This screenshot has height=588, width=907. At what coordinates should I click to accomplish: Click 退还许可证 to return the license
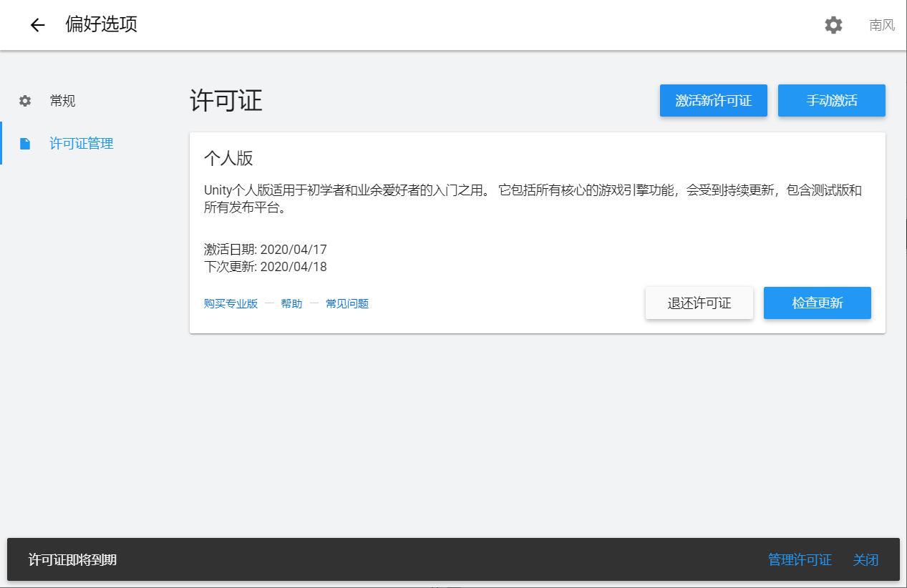[699, 303]
